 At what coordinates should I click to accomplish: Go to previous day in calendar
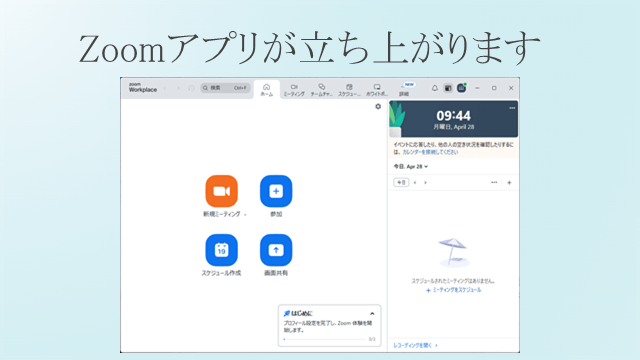tap(415, 182)
